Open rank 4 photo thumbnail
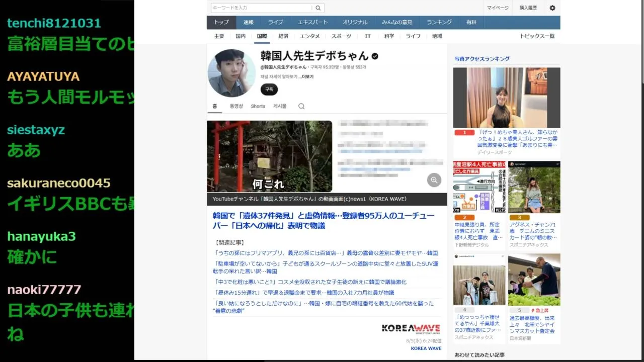Image resolution: width=644 pixels, height=362 pixels. click(x=479, y=280)
